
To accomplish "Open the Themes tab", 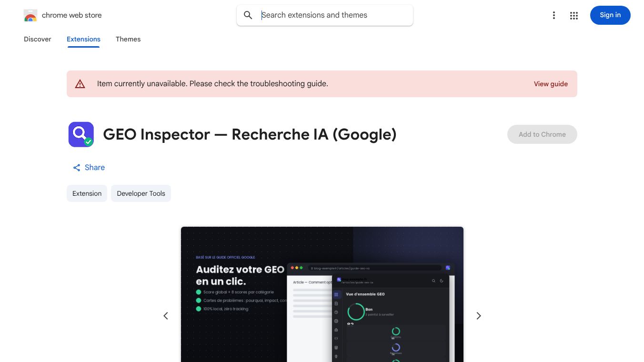I will 128,39.
